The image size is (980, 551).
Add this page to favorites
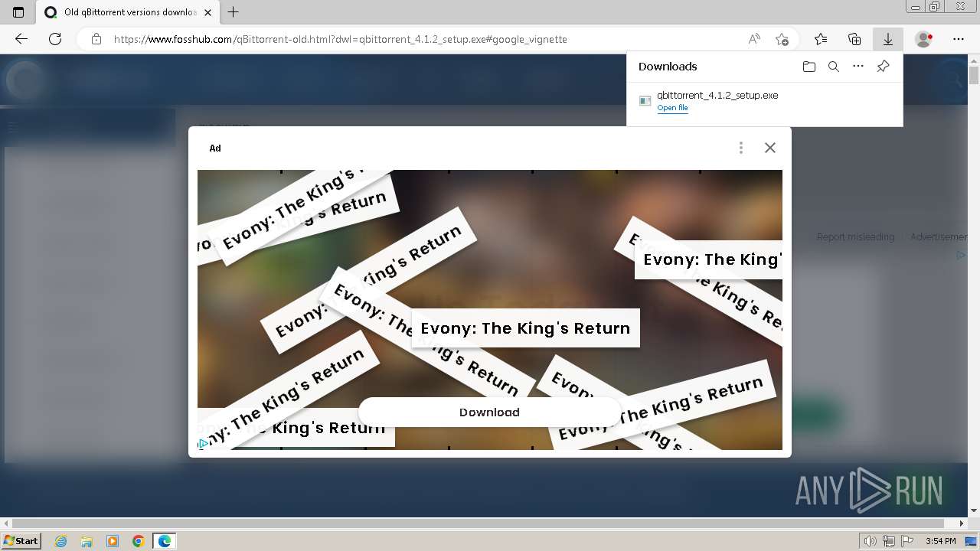(x=782, y=39)
